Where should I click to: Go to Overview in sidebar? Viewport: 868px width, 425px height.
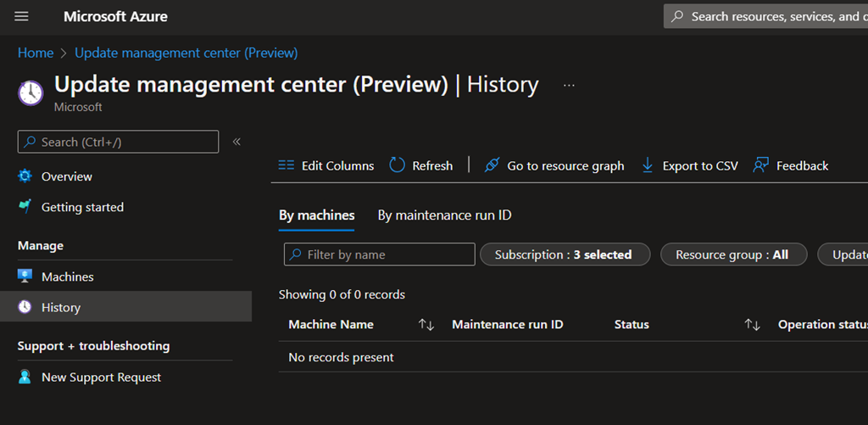(66, 176)
